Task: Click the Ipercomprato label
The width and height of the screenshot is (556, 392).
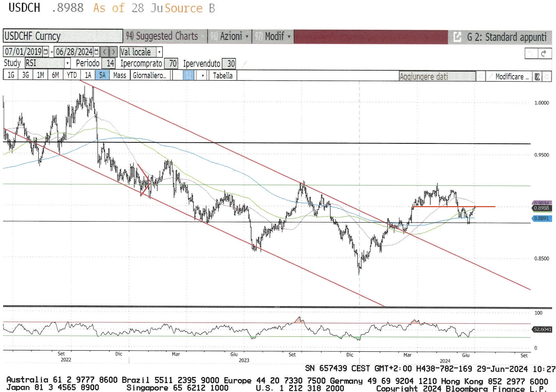Action: tap(141, 63)
